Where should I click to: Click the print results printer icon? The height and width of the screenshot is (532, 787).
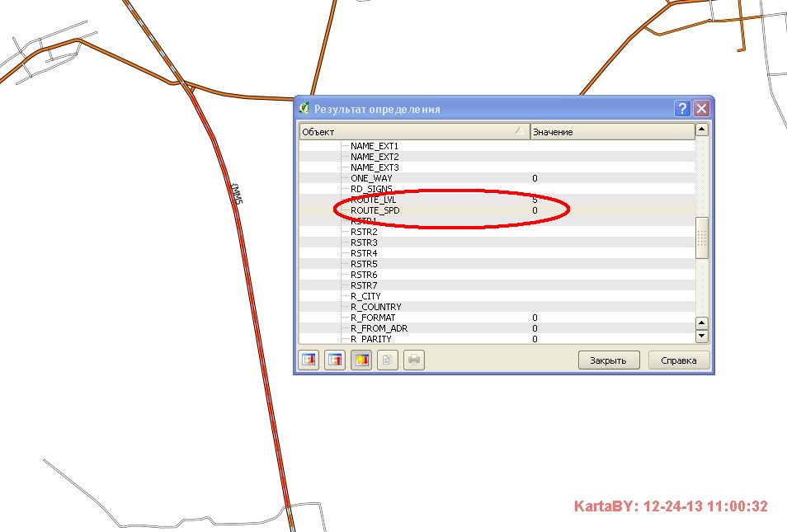414,360
